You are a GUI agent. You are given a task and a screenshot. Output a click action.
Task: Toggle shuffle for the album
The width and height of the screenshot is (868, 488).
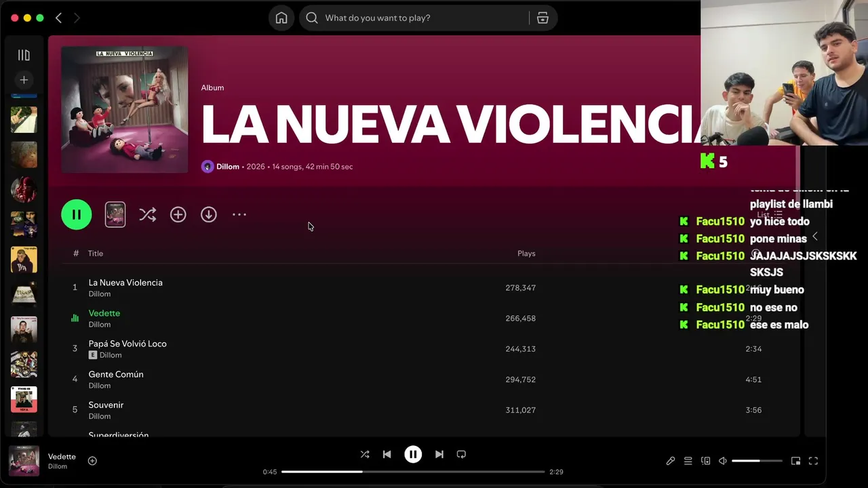(x=147, y=215)
